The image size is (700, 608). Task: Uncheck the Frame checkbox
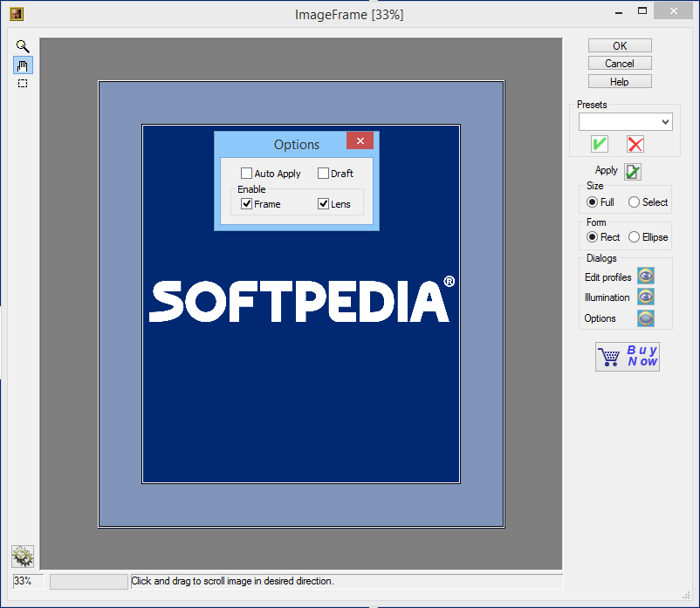246,204
